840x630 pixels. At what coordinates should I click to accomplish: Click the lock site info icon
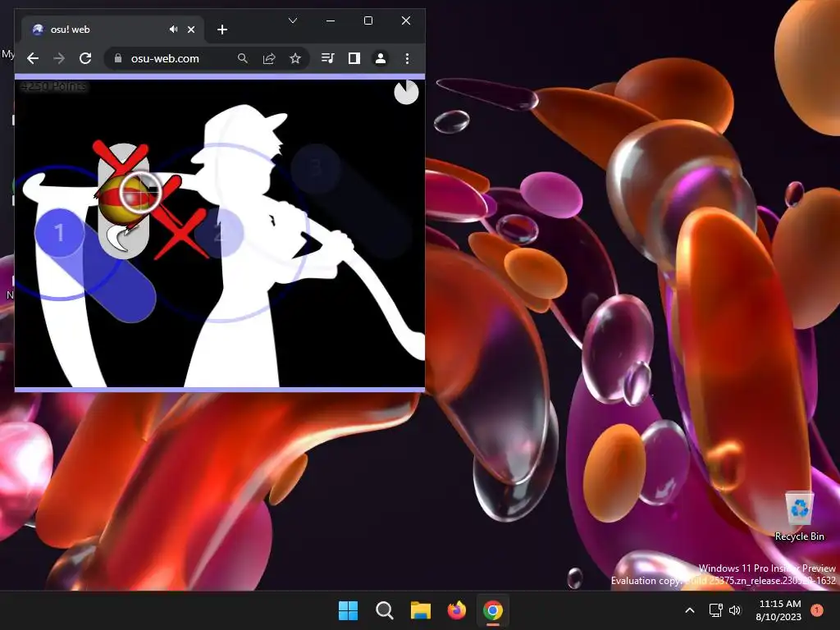coord(118,58)
